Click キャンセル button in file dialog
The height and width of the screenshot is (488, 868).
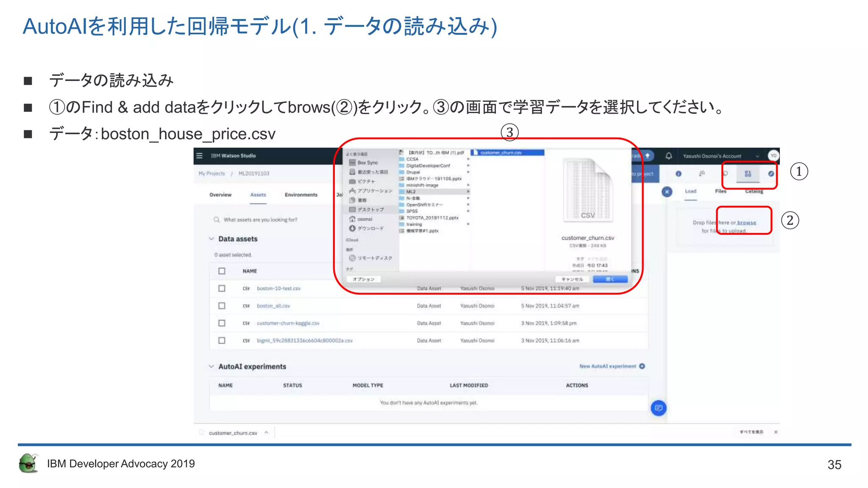[x=572, y=279]
